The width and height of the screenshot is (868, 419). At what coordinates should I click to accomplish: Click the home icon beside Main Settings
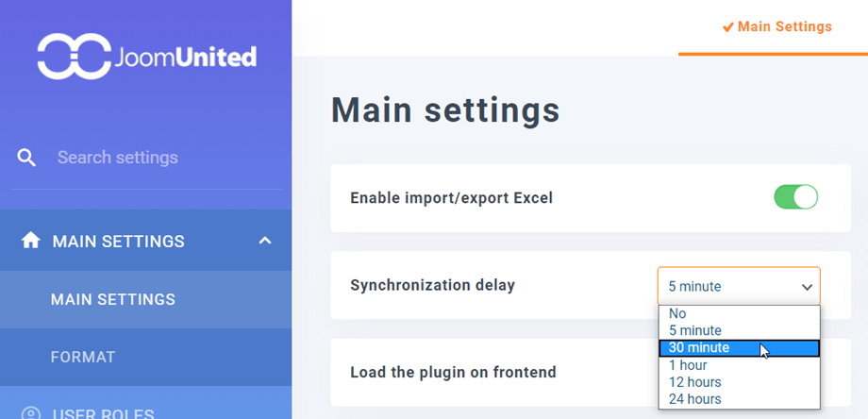pyautogui.click(x=31, y=241)
